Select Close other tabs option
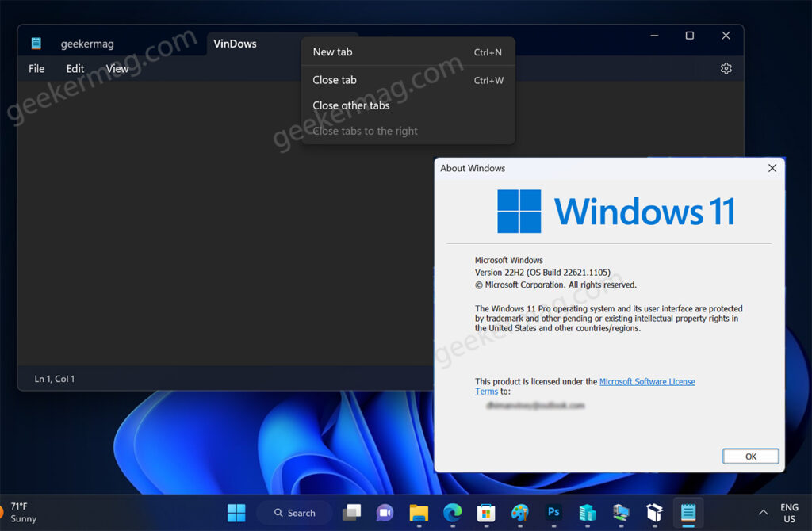Image resolution: width=812 pixels, height=531 pixels. [408, 105]
